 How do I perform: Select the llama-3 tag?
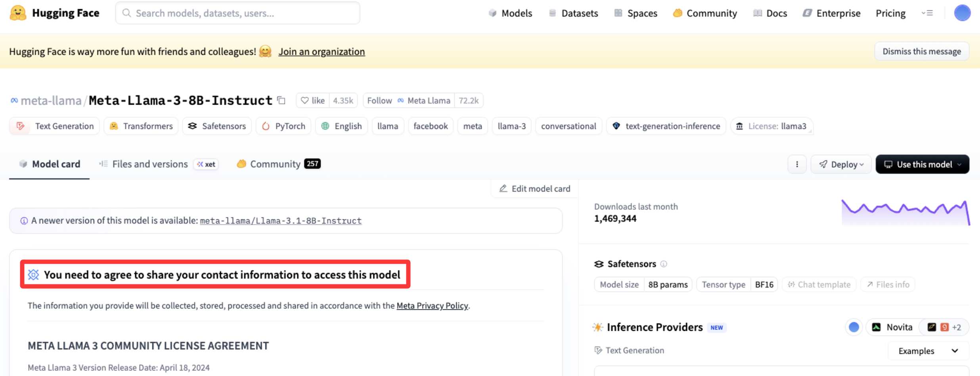(x=511, y=126)
